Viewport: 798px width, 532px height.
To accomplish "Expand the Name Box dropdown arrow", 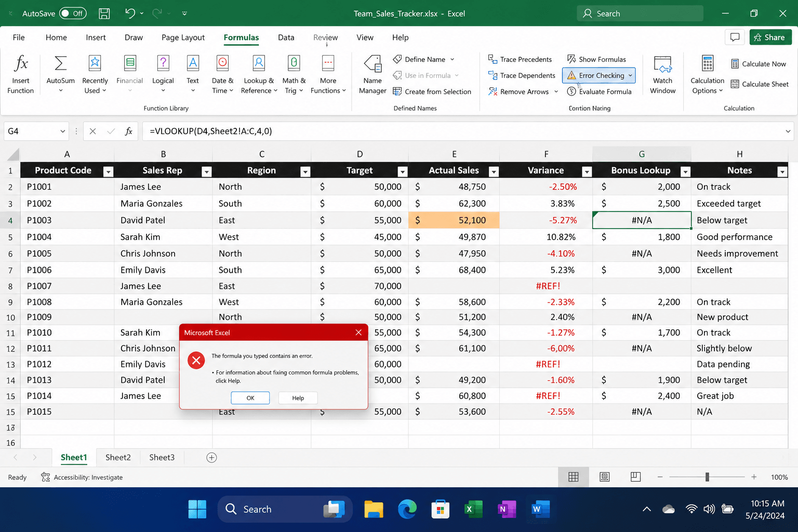I will pyautogui.click(x=62, y=131).
